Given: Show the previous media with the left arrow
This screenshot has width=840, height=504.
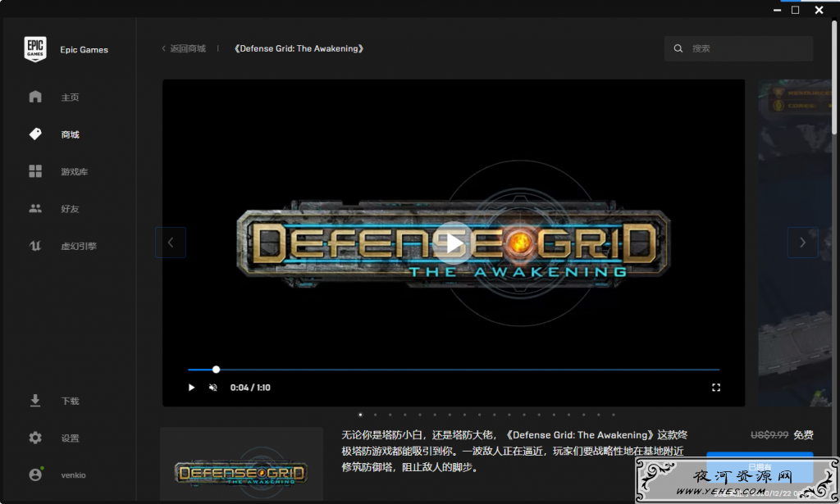Looking at the screenshot, I should pyautogui.click(x=171, y=243).
